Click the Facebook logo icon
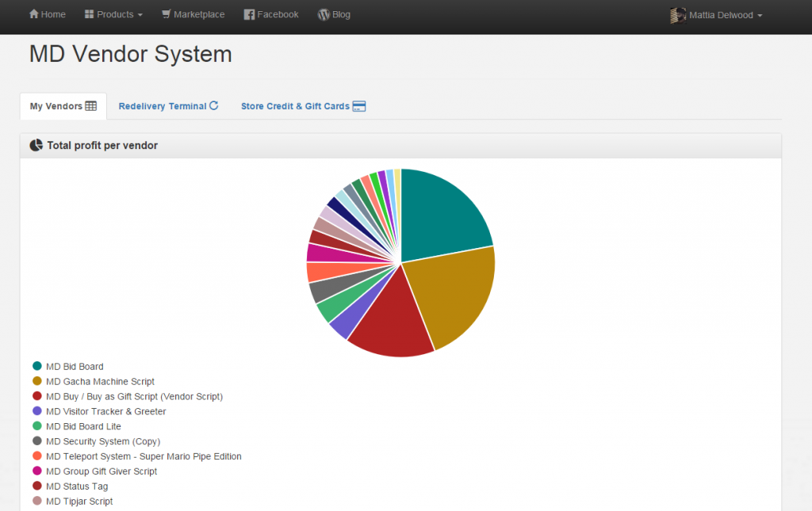This screenshot has width=812, height=511. pyautogui.click(x=249, y=14)
